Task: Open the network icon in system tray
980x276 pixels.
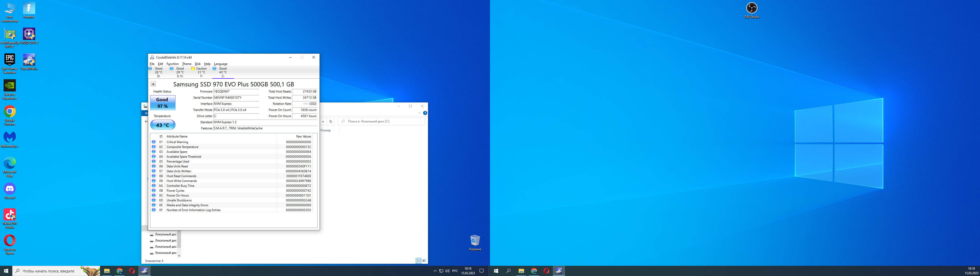Action: click(441, 271)
